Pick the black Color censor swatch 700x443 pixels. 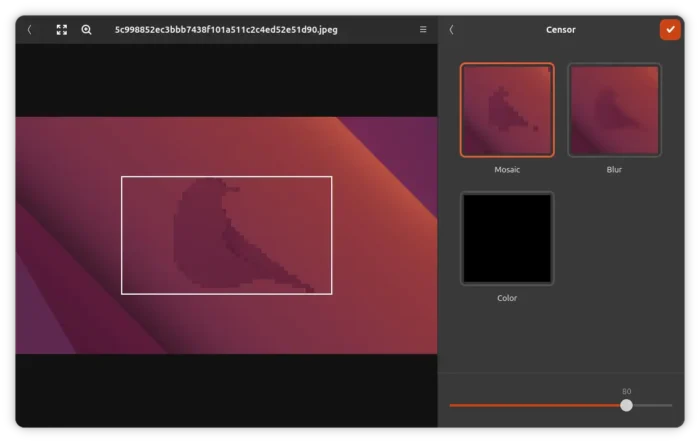(x=507, y=239)
